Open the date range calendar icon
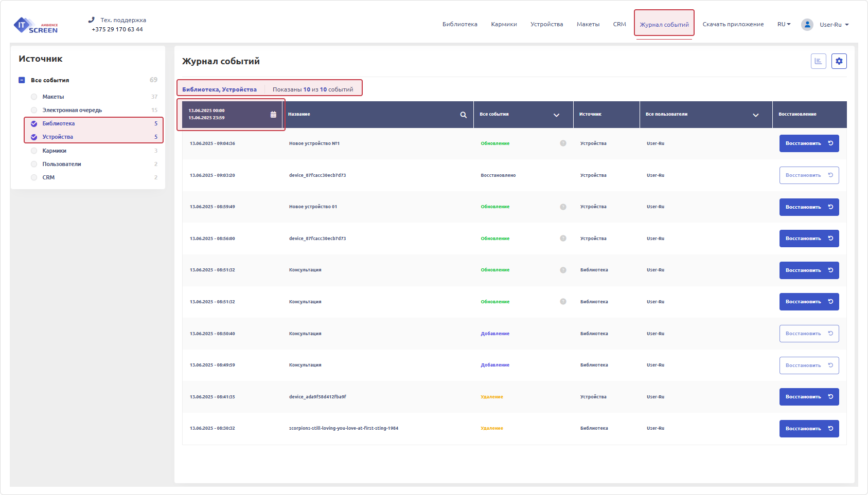Image resolution: width=868 pixels, height=495 pixels. point(273,115)
